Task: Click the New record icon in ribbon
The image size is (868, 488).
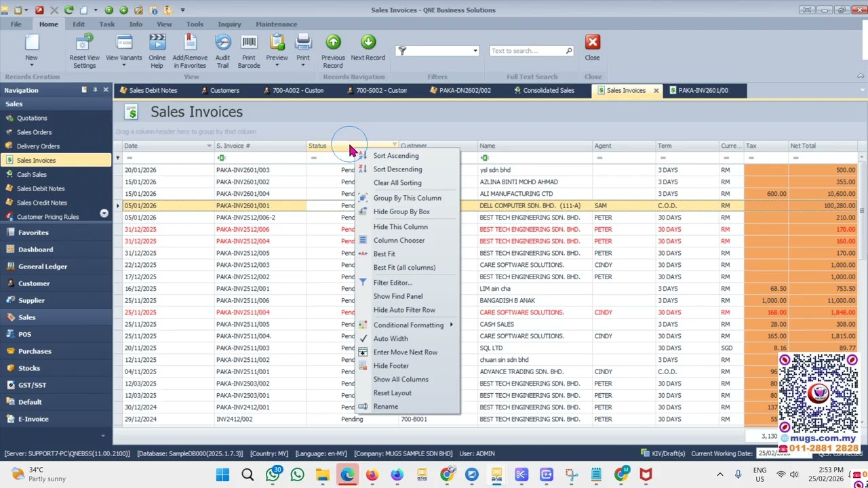Action: (x=31, y=43)
